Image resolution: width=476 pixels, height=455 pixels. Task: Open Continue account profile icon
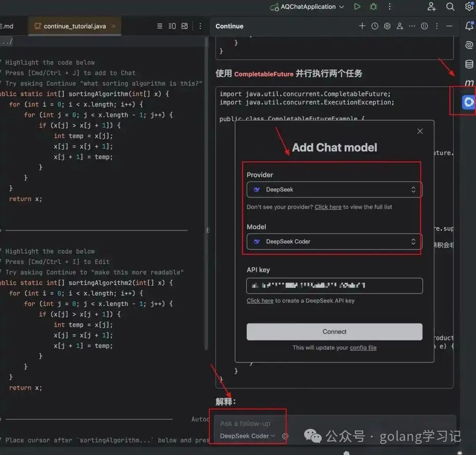pos(400,26)
